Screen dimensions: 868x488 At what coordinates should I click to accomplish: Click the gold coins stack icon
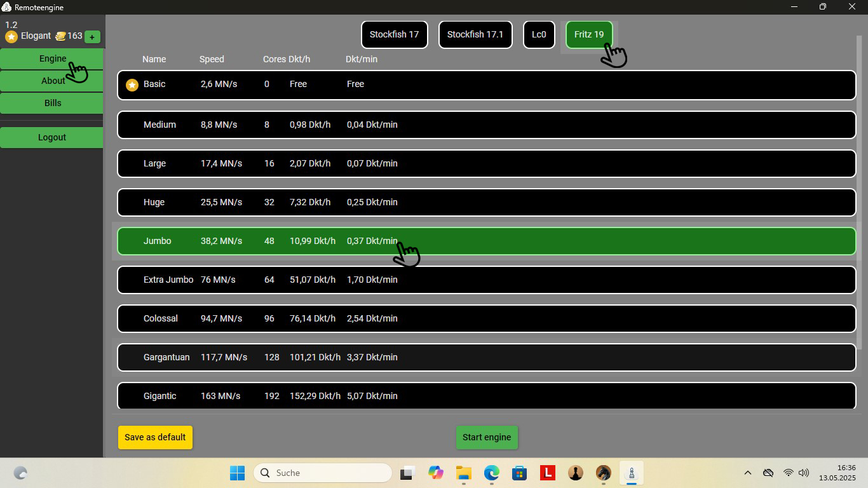[x=60, y=36]
